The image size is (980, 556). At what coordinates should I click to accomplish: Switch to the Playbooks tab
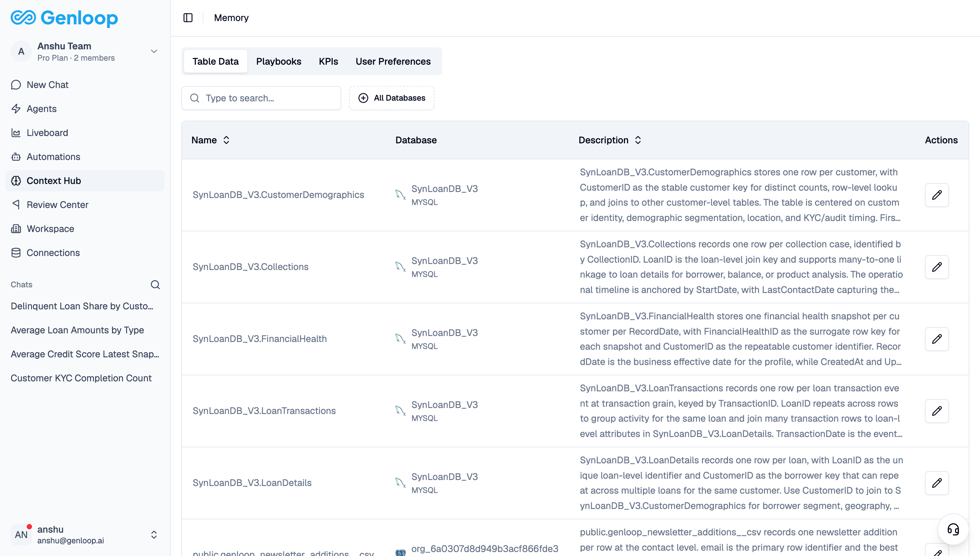tap(279, 61)
